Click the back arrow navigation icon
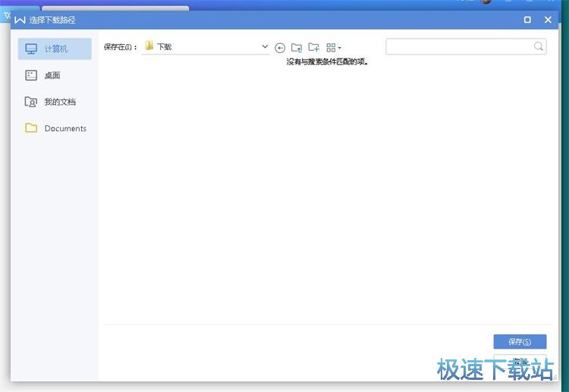 [x=280, y=48]
